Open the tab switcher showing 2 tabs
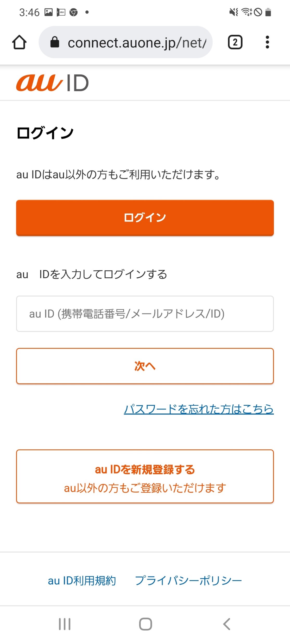This screenshot has width=290, height=644. pyautogui.click(x=235, y=42)
